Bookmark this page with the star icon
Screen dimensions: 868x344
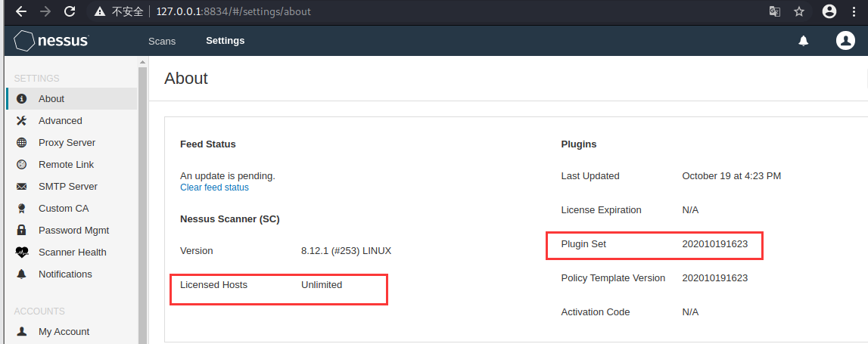(x=799, y=11)
